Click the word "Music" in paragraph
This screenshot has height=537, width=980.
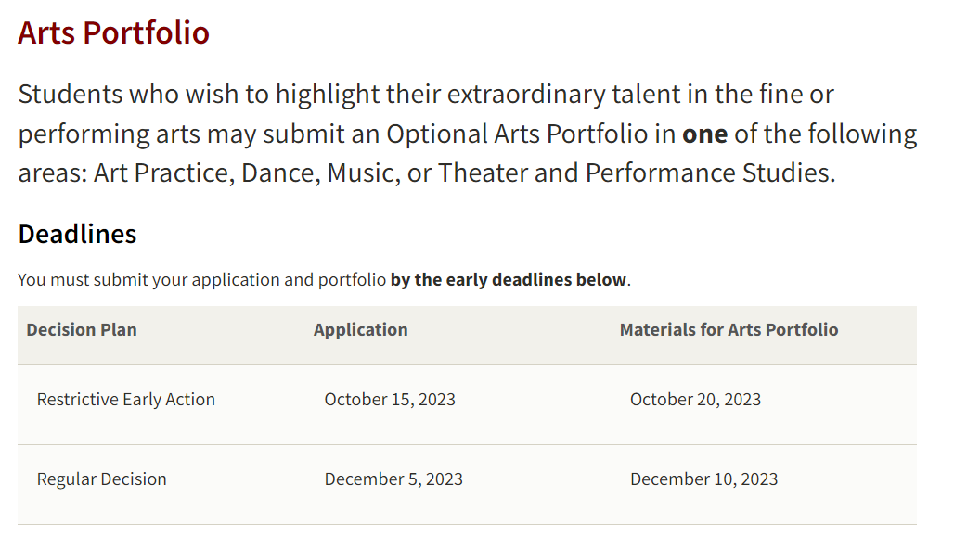363,173
